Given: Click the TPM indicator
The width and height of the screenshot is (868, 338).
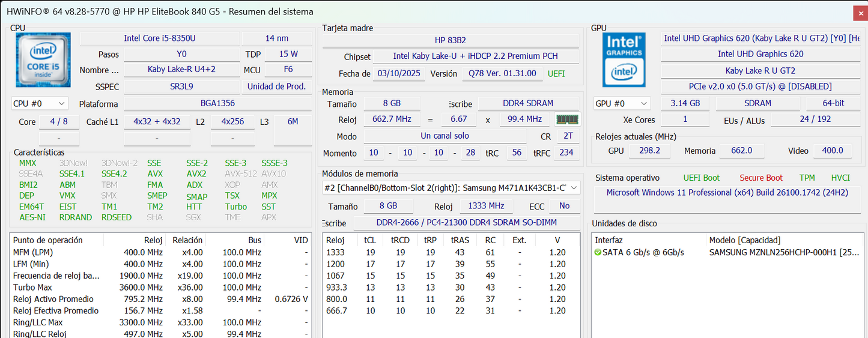Looking at the screenshot, I should [807, 178].
